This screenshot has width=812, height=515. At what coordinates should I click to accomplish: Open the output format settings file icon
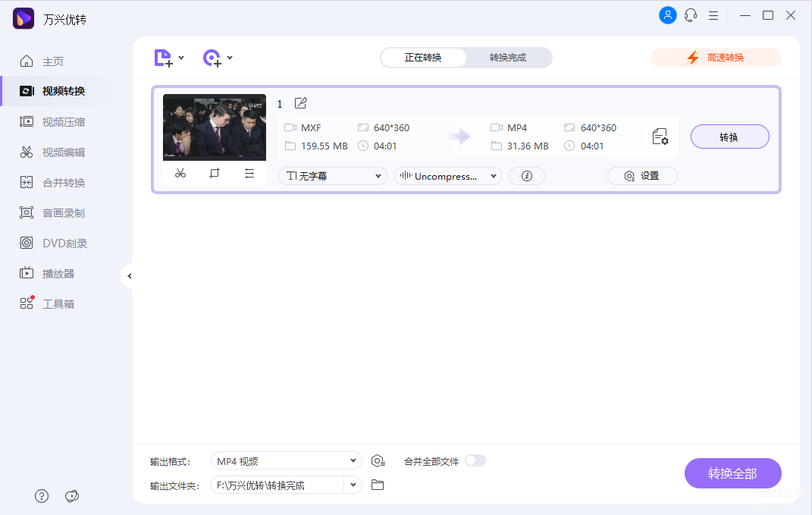point(660,137)
